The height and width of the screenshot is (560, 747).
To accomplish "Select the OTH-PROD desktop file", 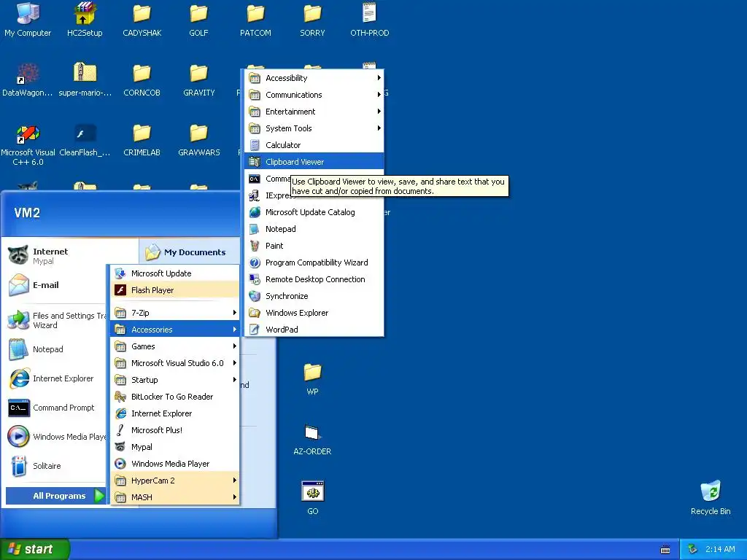I will (x=370, y=20).
